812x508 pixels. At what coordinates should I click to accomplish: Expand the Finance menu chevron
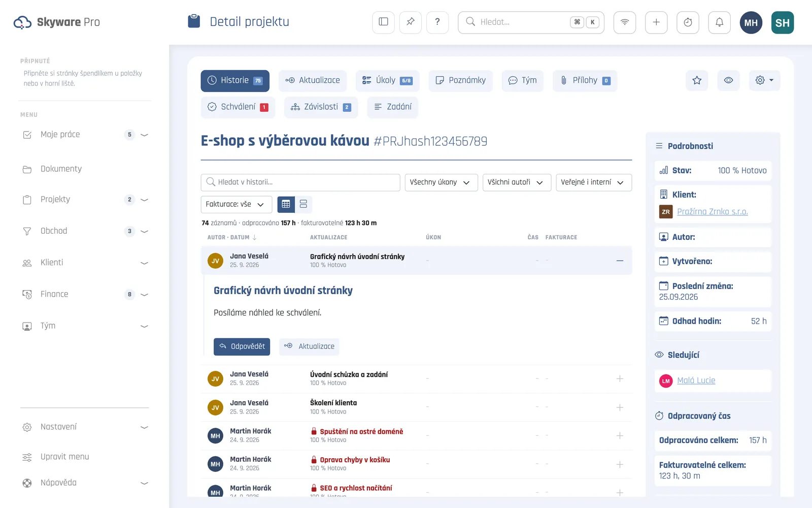pos(144,294)
